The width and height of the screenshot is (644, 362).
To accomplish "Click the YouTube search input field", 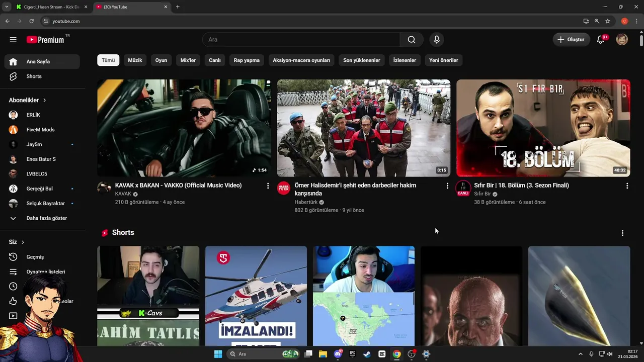I will (301, 40).
